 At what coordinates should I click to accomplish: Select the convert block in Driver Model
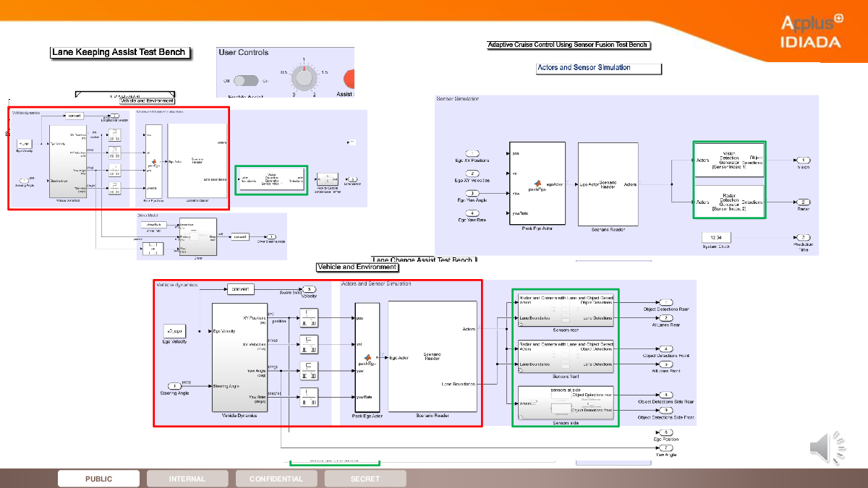[x=241, y=236]
